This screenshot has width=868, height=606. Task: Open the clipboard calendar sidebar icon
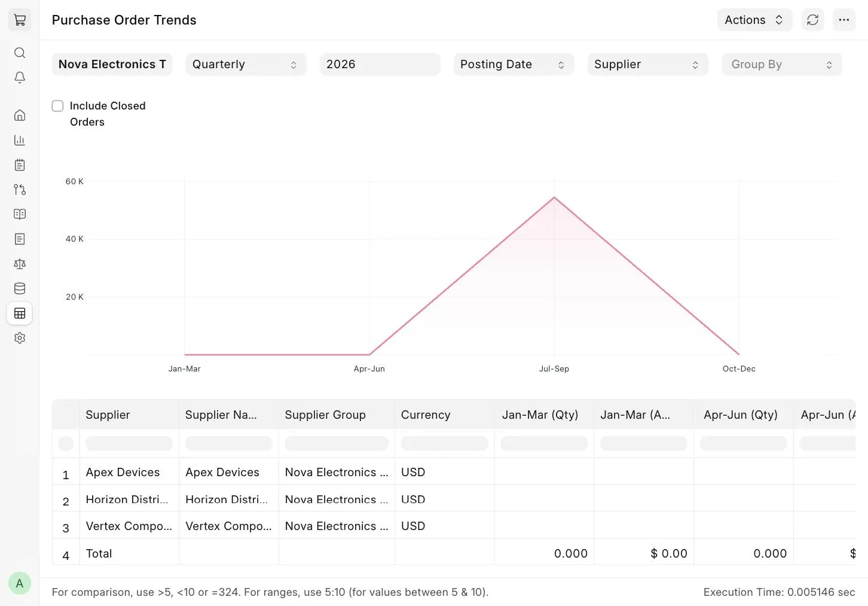coord(20,165)
